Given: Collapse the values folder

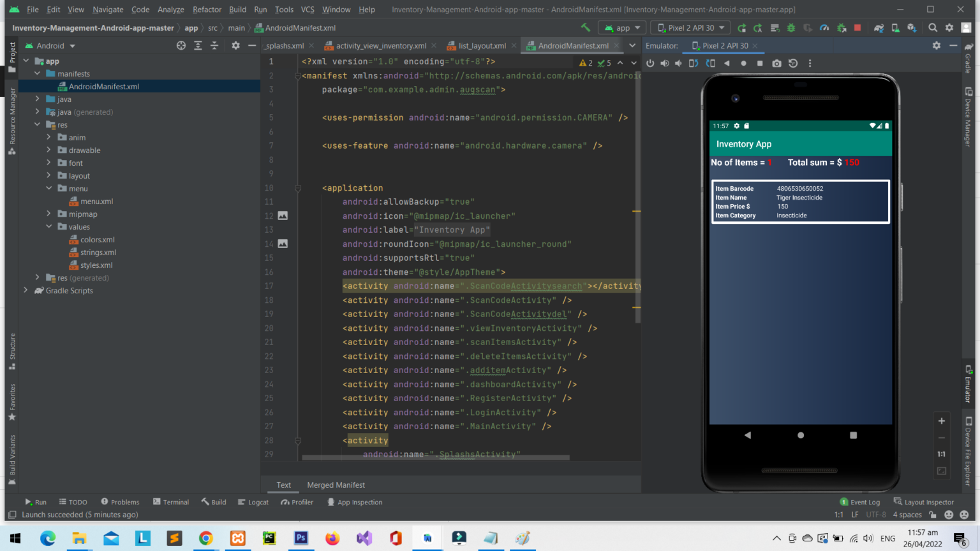Looking at the screenshot, I should coord(48,227).
